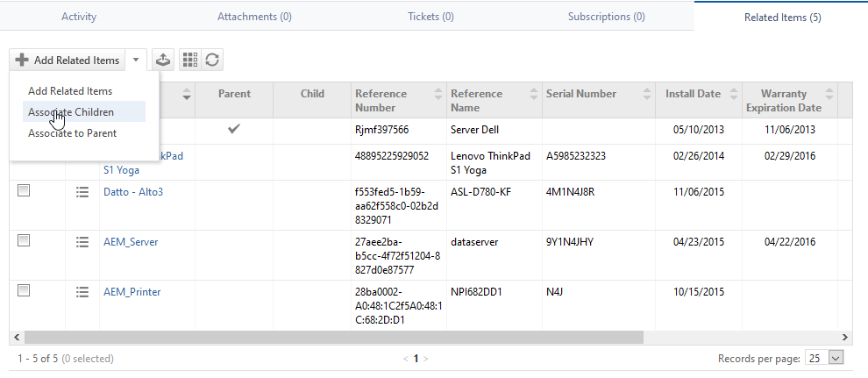Choose Associate to Parent from the menu
This screenshot has width=868, height=378.
point(72,133)
